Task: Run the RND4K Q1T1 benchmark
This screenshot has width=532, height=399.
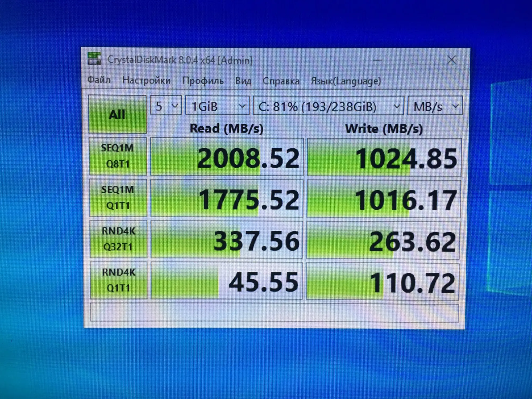Action: pyautogui.click(x=118, y=280)
